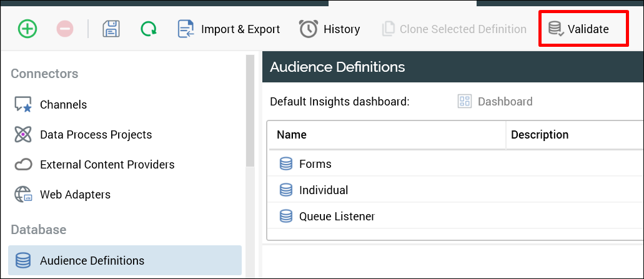Click the green add new definition icon
This screenshot has width=644, height=279.
27,29
